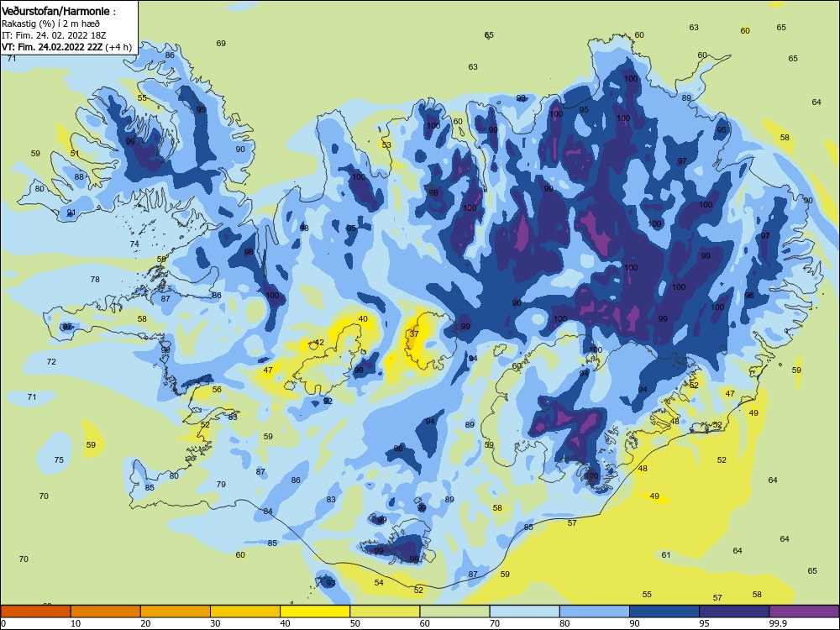840x630 pixels.
Task: Select the 79 value on Reykjanes peninsula
Action: 221,485
